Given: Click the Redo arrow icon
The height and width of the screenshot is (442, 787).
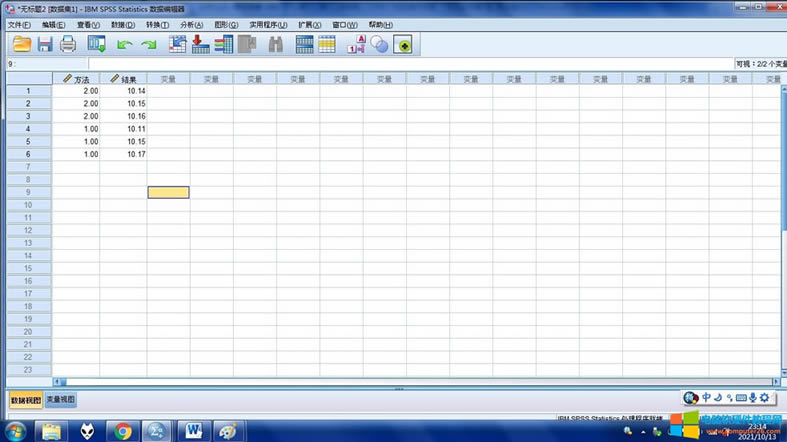Looking at the screenshot, I should 148,45.
